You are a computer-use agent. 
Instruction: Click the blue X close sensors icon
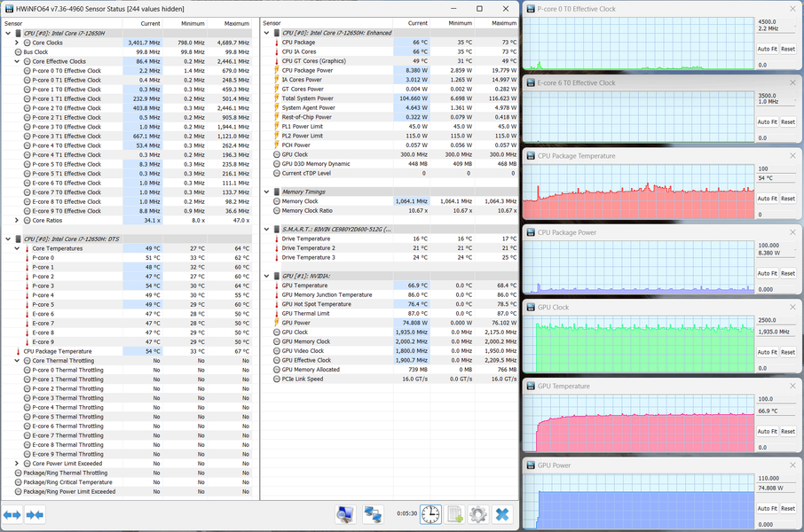pyautogui.click(x=502, y=514)
